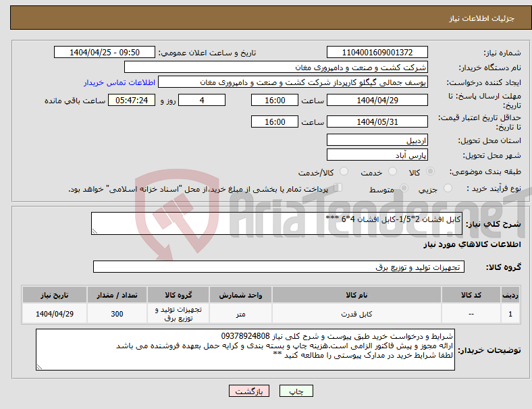Click the چاپ print button
The image size is (532, 409).
pyautogui.click(x=296, y=391)
